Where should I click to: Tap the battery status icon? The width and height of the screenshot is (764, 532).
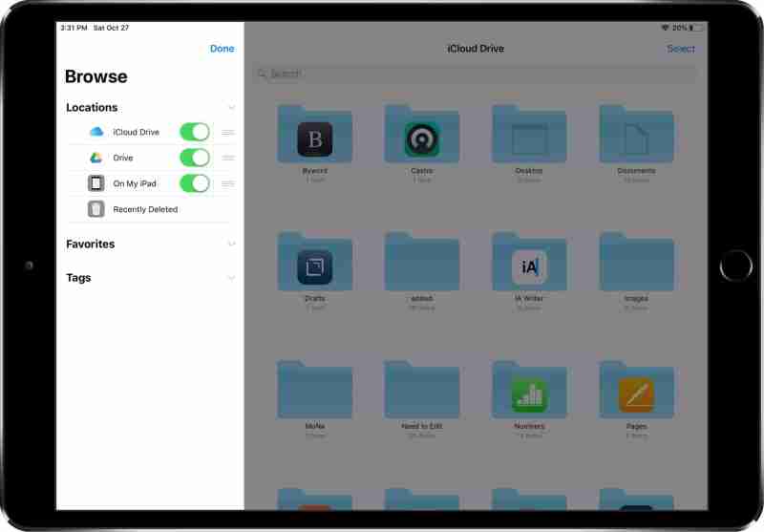pos(695,28)
